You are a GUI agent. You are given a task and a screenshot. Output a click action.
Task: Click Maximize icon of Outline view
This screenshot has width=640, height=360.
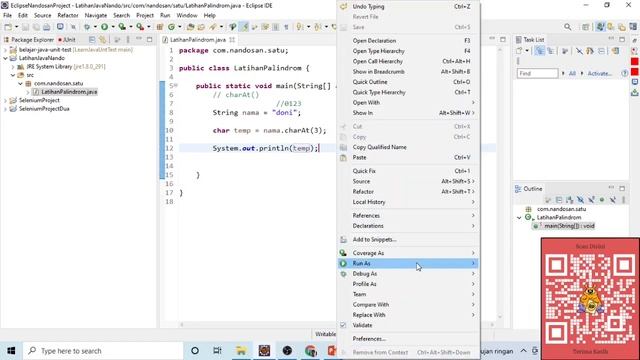click(622, 189)
